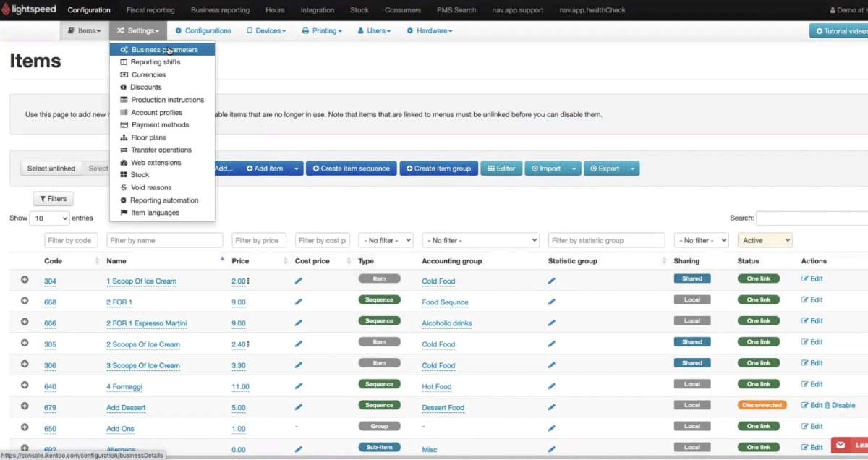868x460 pixels.
Task: Expand row 304 with the plus icon
Action: tap(24, 279)
